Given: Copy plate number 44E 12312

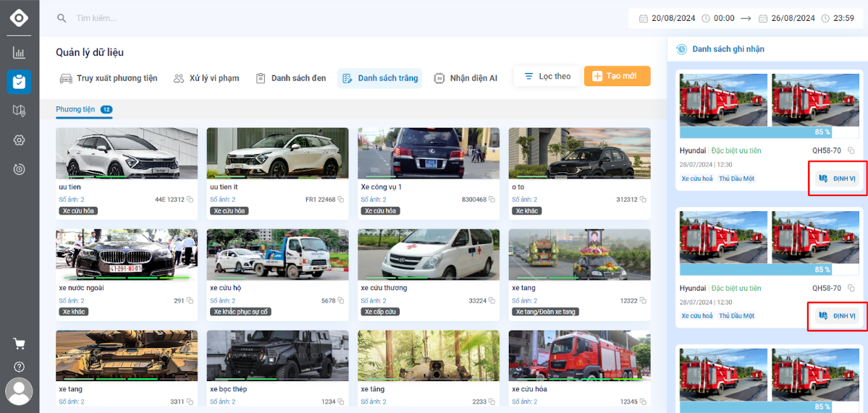Looking at the screenshot, I should (190, 200).
